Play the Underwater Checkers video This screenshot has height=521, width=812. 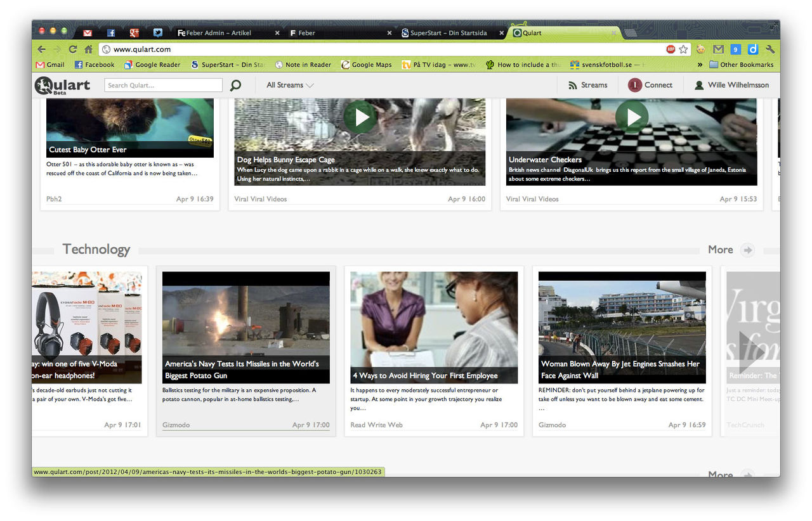point(631,117)
